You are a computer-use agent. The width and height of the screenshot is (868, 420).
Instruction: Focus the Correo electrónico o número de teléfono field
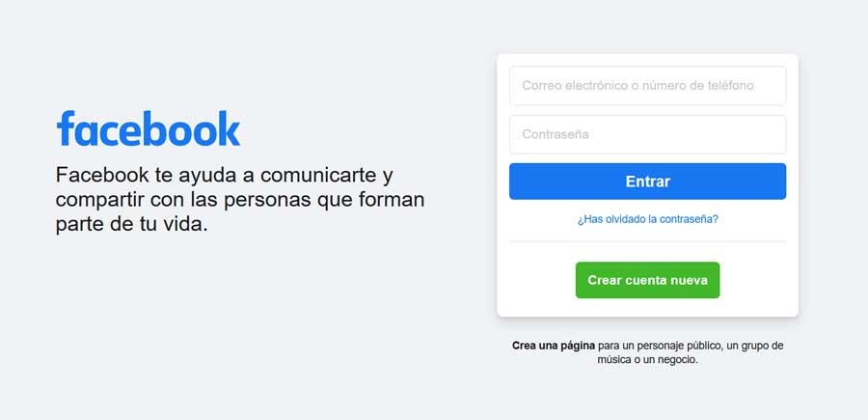(x=647, y=86)
